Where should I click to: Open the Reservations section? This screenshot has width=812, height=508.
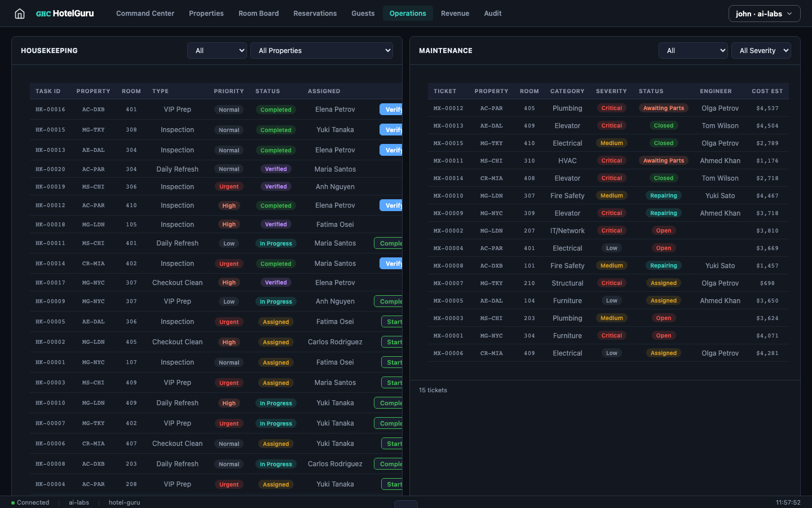coord(315,13)
